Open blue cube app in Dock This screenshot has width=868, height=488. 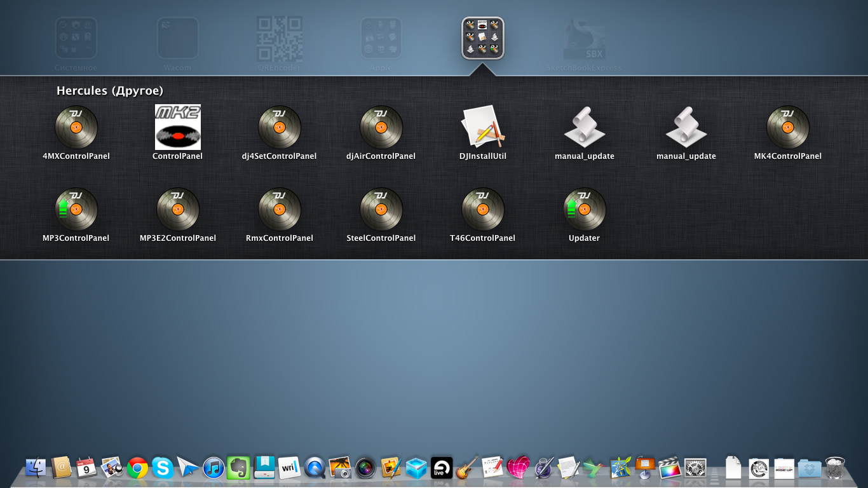coord(416,468)
